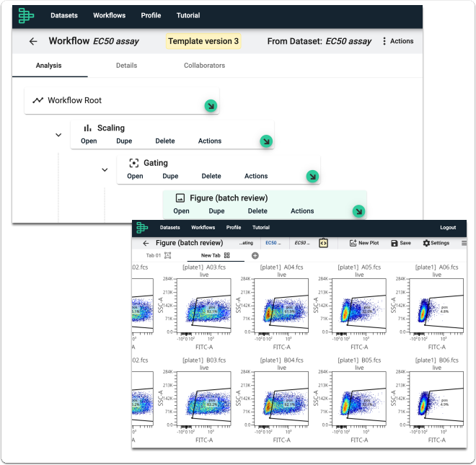Click the italic EC50 breadcrumb
This screenshot has width=476, height=465.
click(x=302, y=243)
